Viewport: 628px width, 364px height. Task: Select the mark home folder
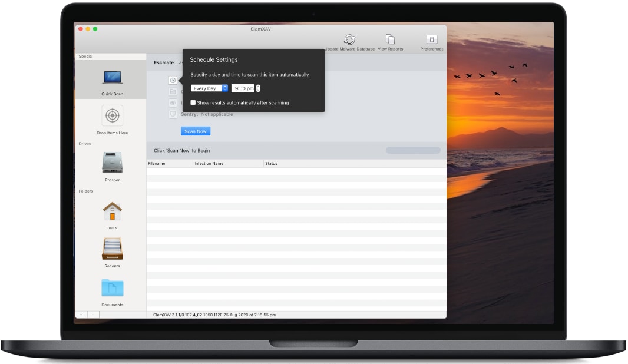point(112,211)
